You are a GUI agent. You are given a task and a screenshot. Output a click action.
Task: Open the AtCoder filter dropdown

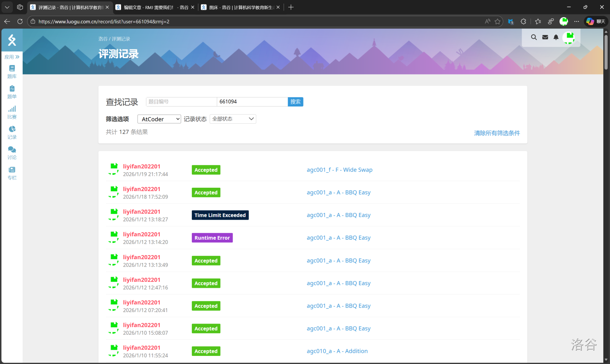click(x=159, y=119)
